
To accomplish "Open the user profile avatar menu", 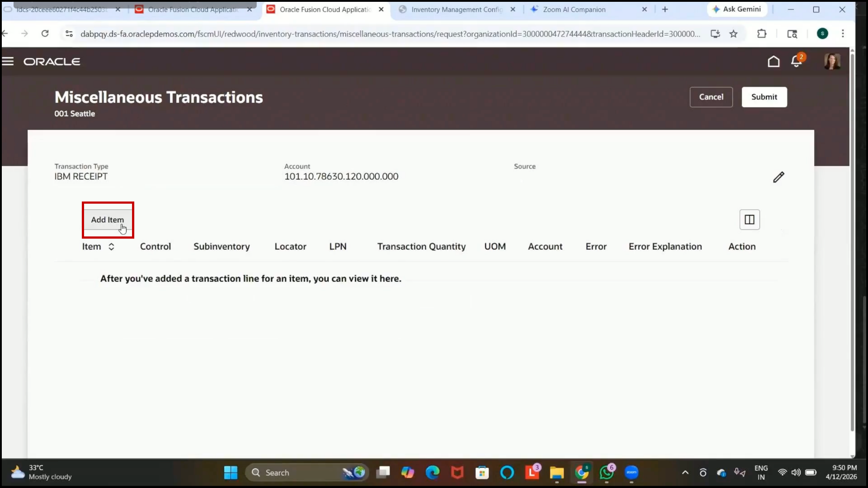I will pyautogui.click(x=832, y=61).
